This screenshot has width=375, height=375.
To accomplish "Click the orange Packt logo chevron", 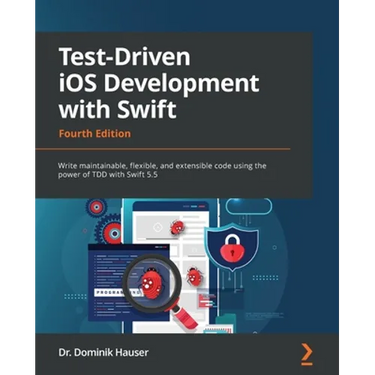I will click(307, 353).
